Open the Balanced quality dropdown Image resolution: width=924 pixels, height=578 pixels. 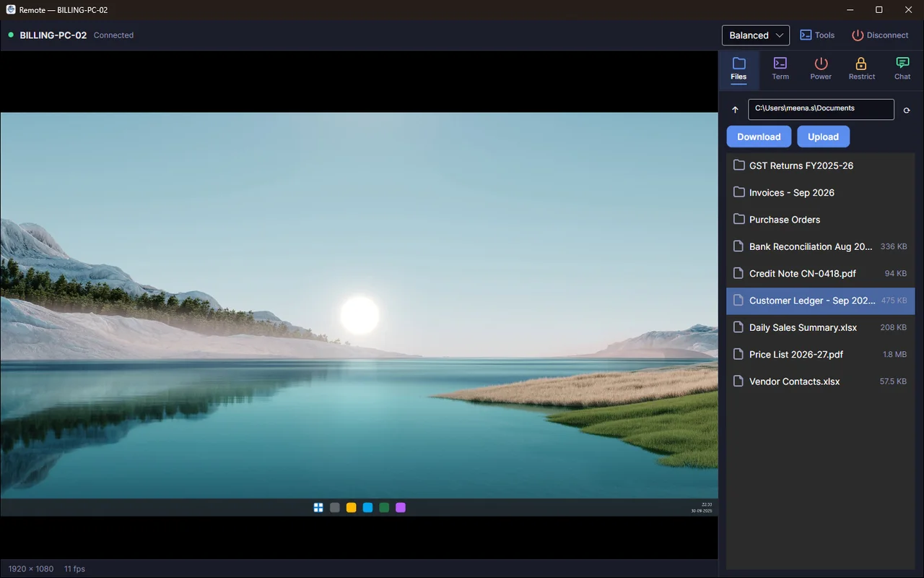point(756,35)
